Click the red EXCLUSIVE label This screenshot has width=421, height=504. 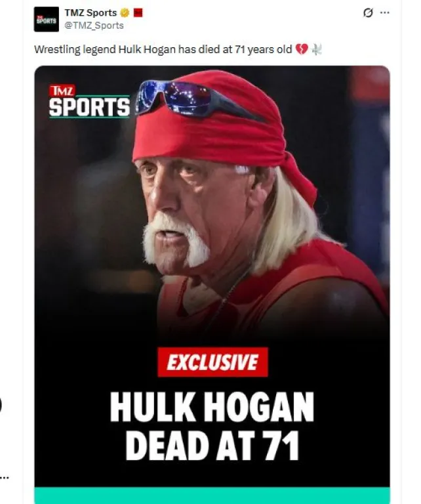(x=212, y=362)
